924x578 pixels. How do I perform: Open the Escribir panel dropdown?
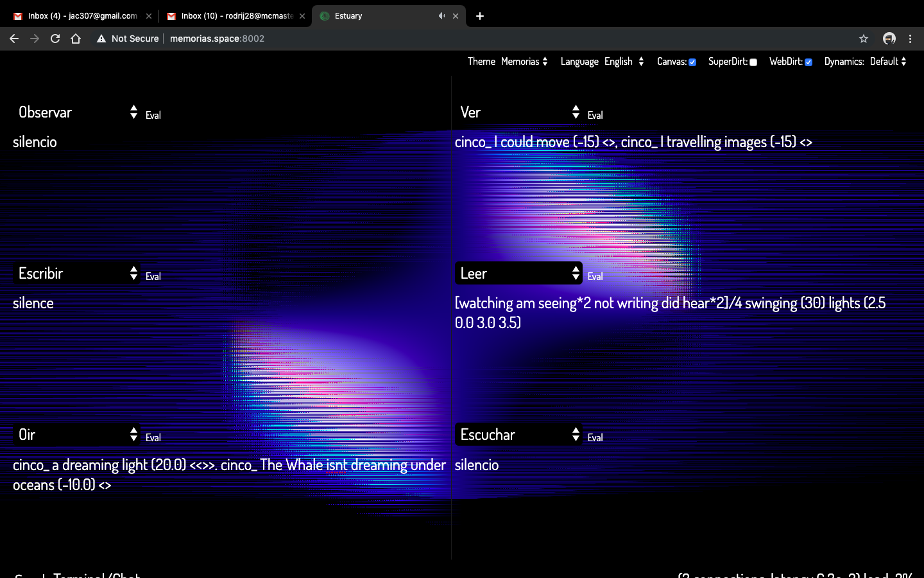coord(76,274)
